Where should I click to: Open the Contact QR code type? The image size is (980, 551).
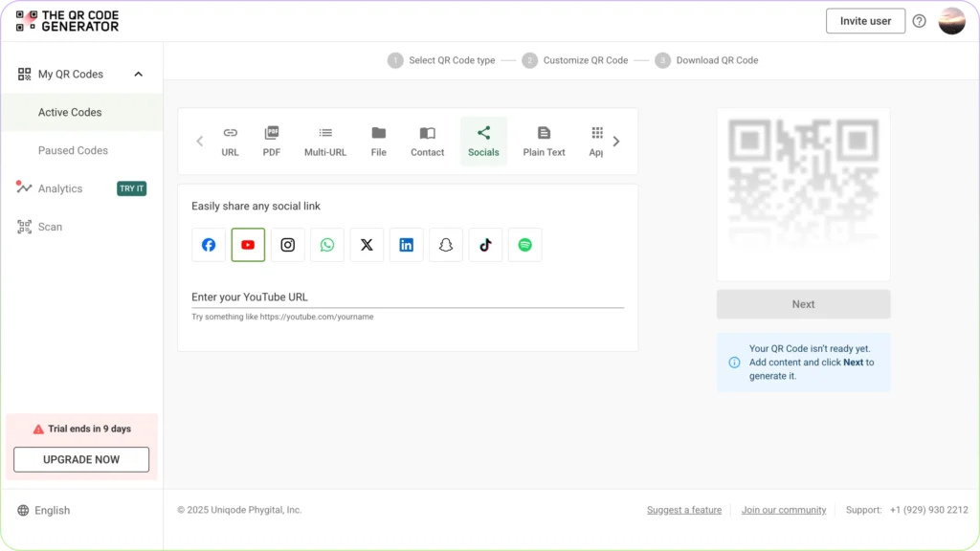427,141
